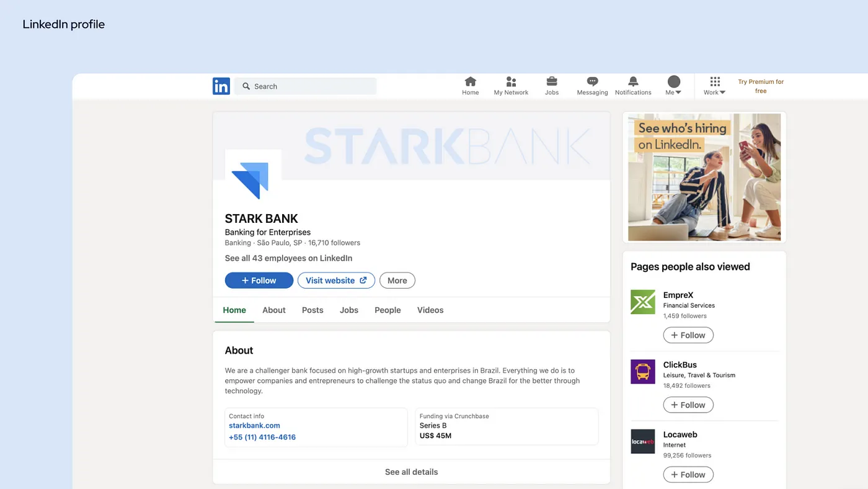The width and height of the screenshot is (868, 489).
Task: Follow the Locaweb page
Action: [x=688, y=475]
